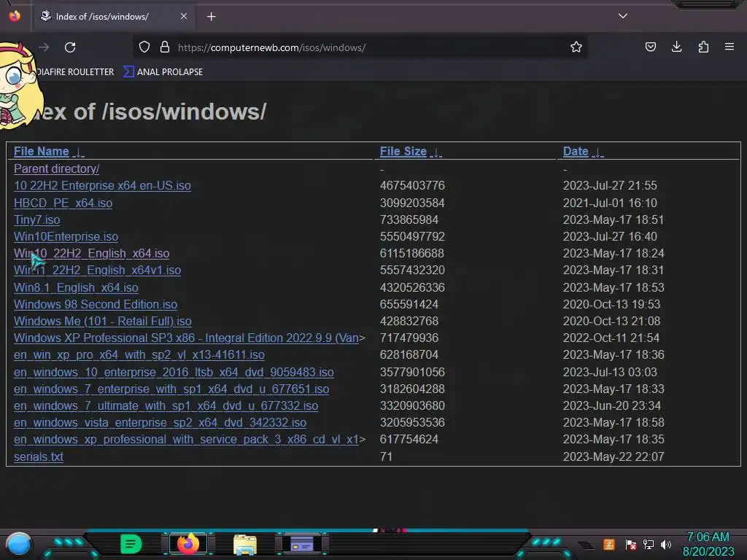Open a new tab with plus button
The height and width of the screenshot is (560, 747).
click(211, 17)
